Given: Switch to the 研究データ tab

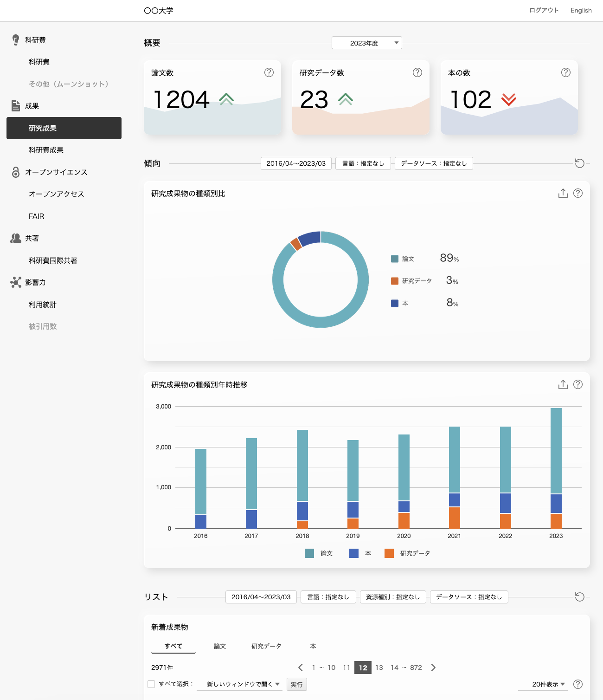Looking at the screenshot, I should (266, 646).
